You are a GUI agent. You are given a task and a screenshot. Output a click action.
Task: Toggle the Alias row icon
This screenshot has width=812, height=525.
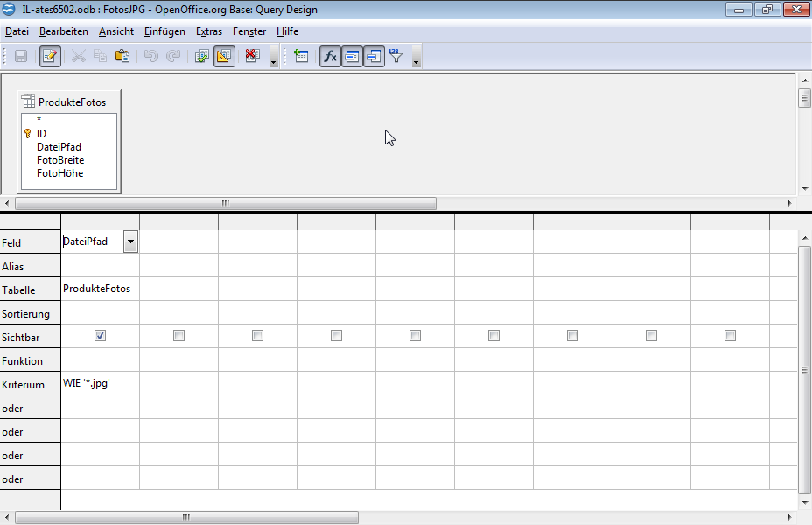click(374, 56)
